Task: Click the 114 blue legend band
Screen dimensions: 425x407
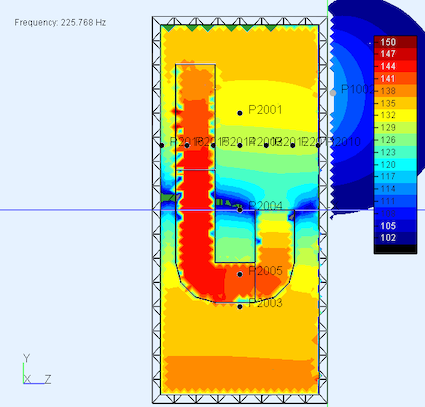Action: pos(396,189)
